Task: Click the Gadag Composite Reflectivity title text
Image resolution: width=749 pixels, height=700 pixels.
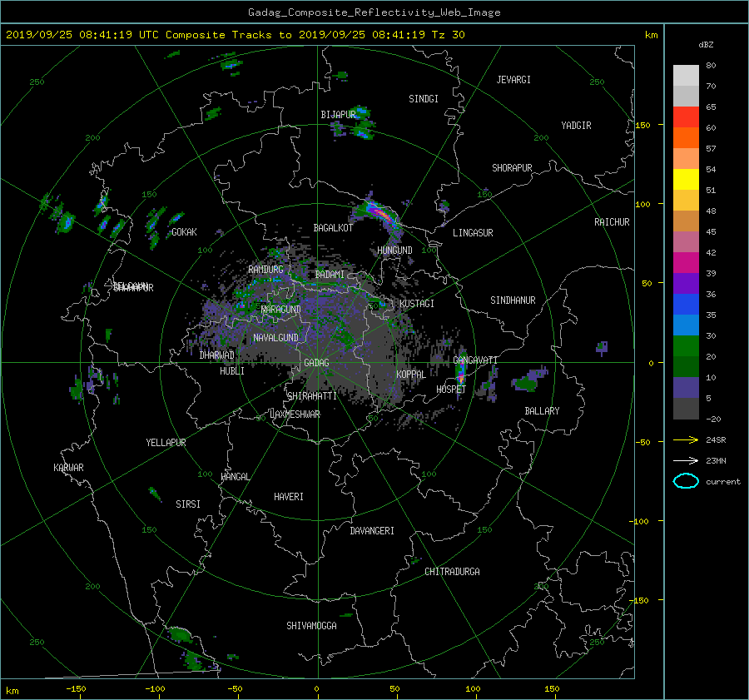Action: click(x=374, y=12)
